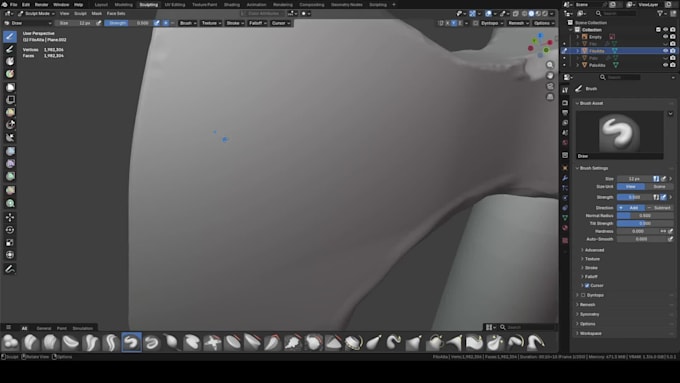Open the Falloff dropdown in tool header
This screenshot has width=680, height=383.
click(x=257, y=23)
